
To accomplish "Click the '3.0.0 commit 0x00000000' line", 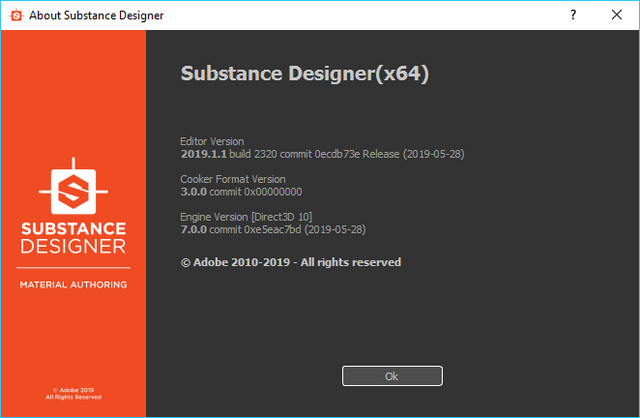I will click(241, 191).
